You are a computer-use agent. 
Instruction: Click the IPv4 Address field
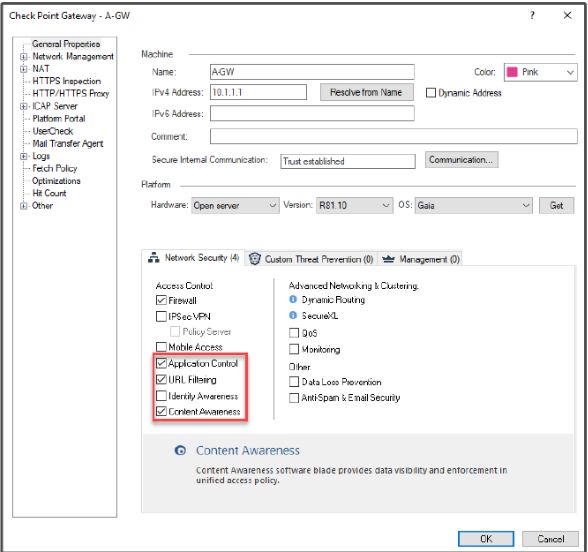point(258,92)
